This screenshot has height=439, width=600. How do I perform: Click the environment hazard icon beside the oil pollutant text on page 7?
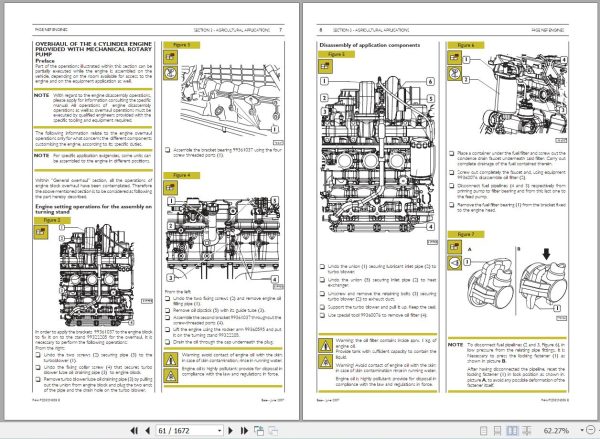click(x=171, y=375)
